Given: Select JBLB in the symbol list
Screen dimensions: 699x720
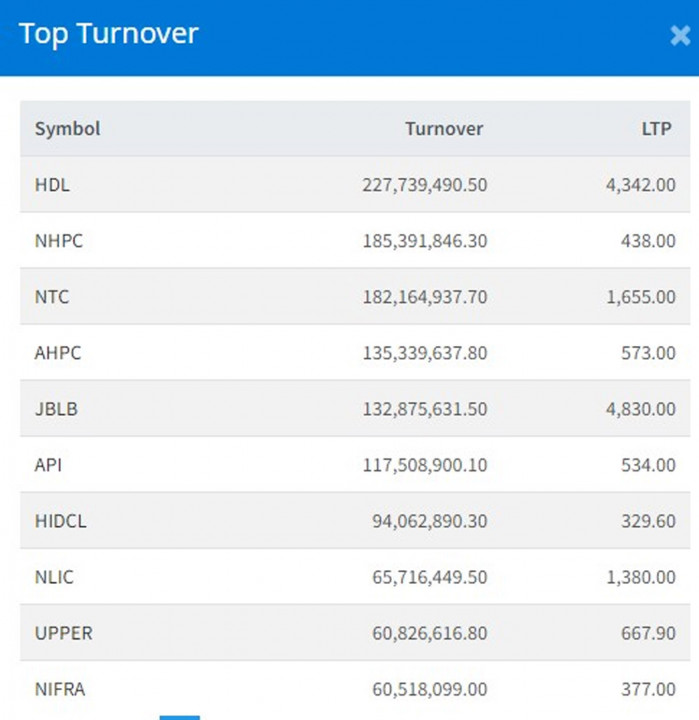Looking at the screenshot, I should pos(56,409).
